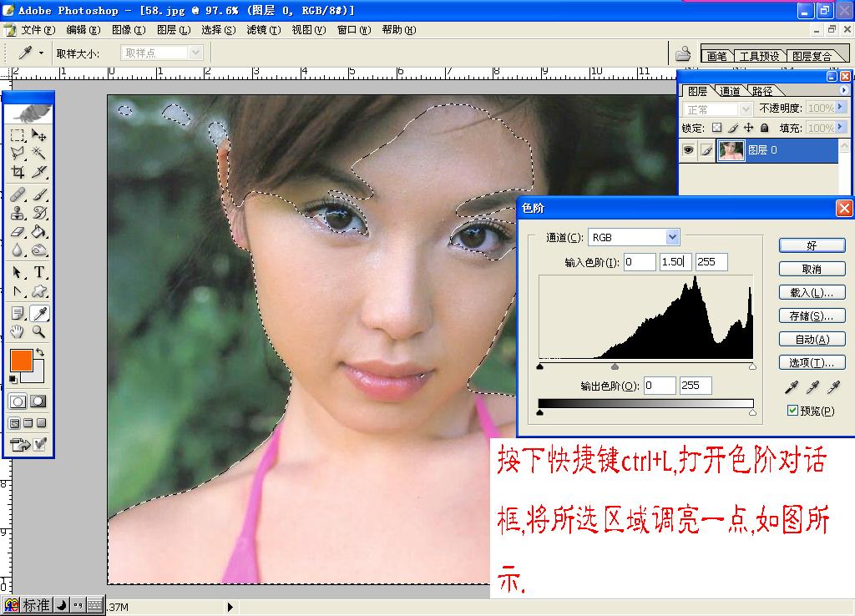Image resolution: width=855 pixels, height=616 pixels.
Task: Switch to Standard edit mode
Action: click(18, 401)
